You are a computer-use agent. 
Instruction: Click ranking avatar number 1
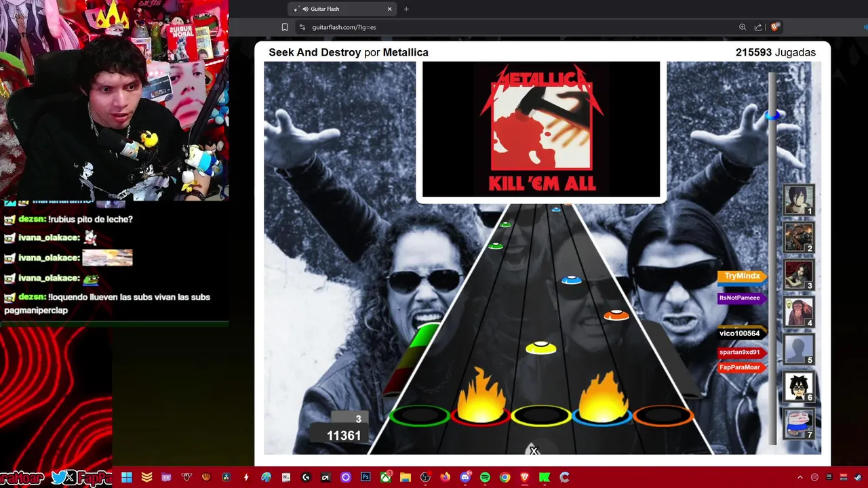(x=799, y=200)
